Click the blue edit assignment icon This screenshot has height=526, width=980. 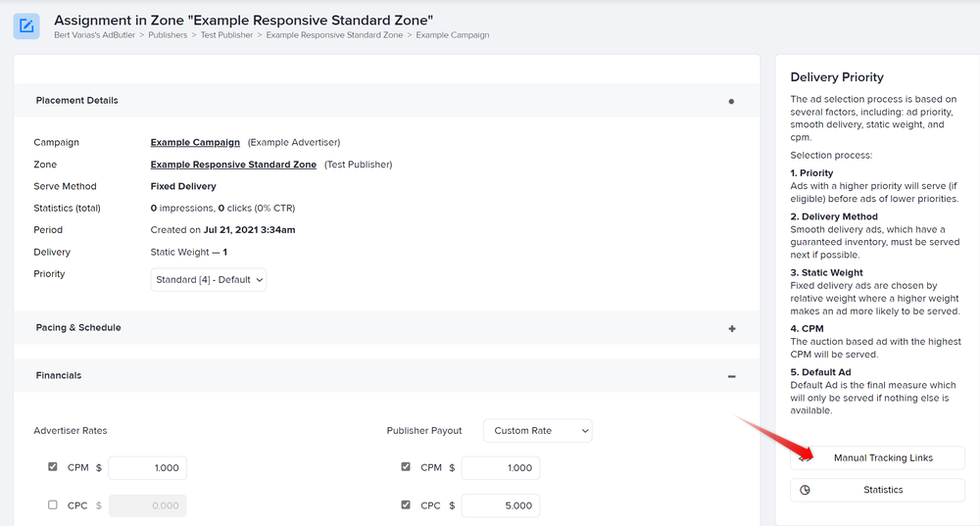pos(26,26)
